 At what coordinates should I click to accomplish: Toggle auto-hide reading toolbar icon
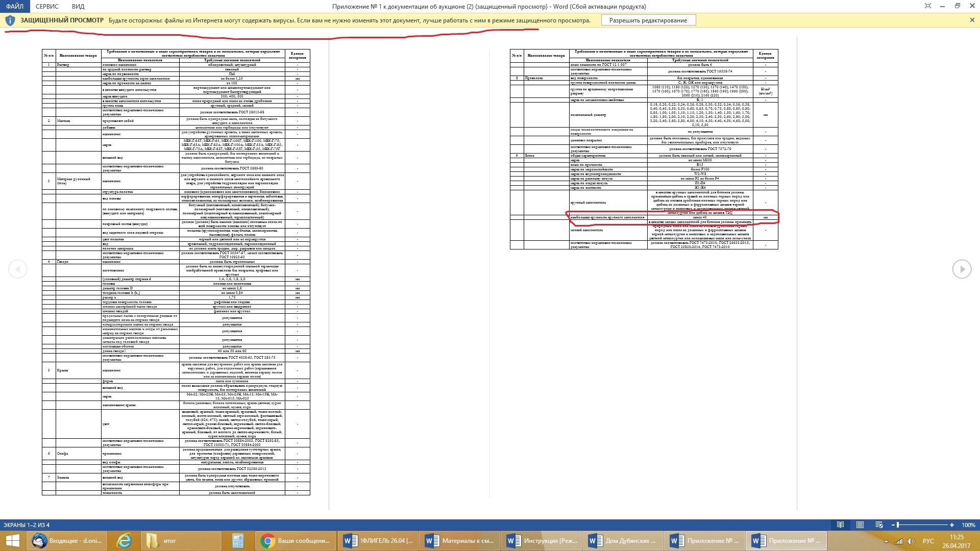coord(928,6)
